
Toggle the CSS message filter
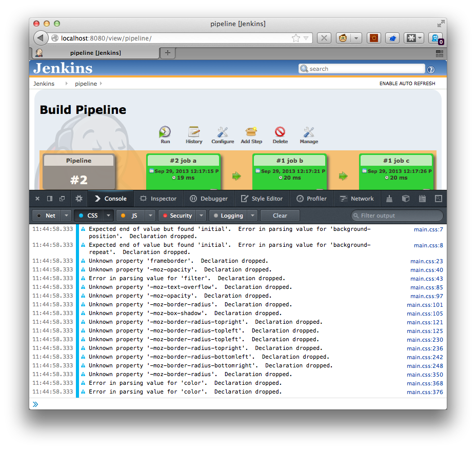point(89,216)
